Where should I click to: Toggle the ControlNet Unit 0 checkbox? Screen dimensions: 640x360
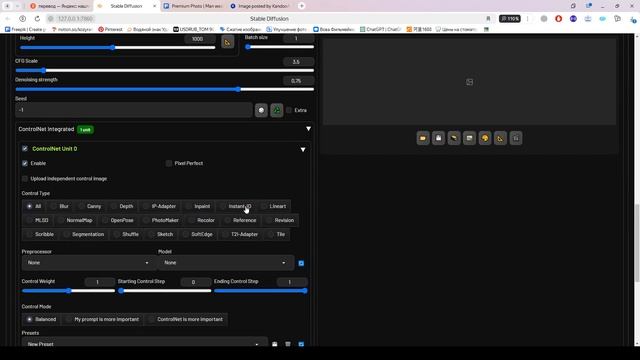(25, 149)
